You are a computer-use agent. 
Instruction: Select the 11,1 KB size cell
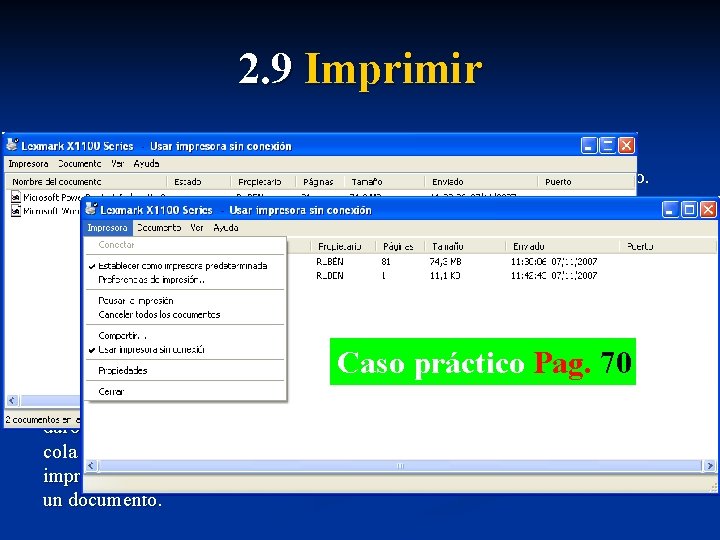point(445,276)
